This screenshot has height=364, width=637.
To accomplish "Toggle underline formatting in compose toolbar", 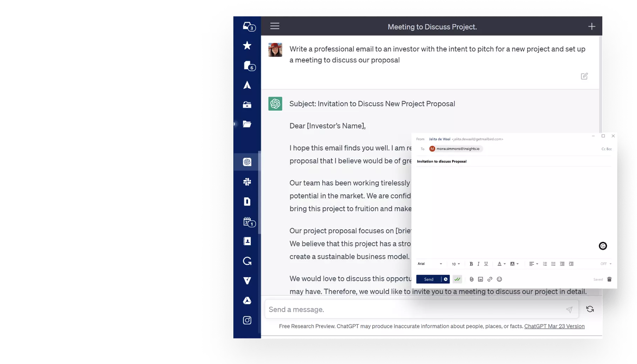I will click(x=486, y=264).
